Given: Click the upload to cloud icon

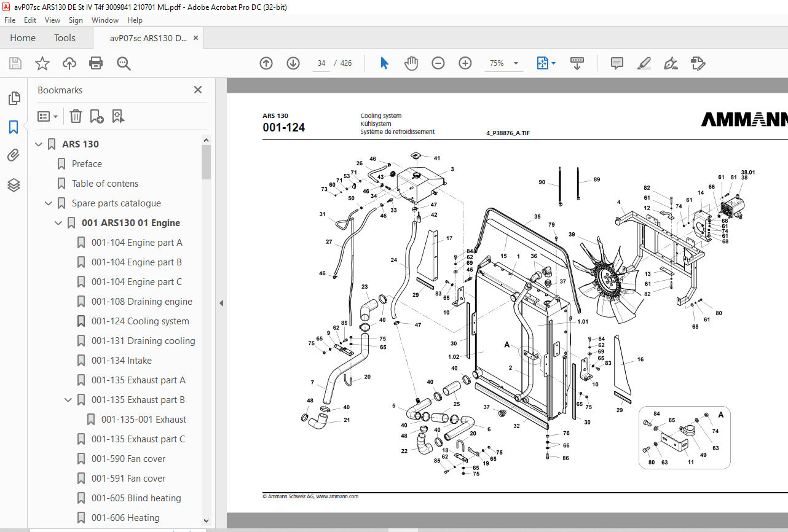Looking at the screenshot, I should coord(69,63).
